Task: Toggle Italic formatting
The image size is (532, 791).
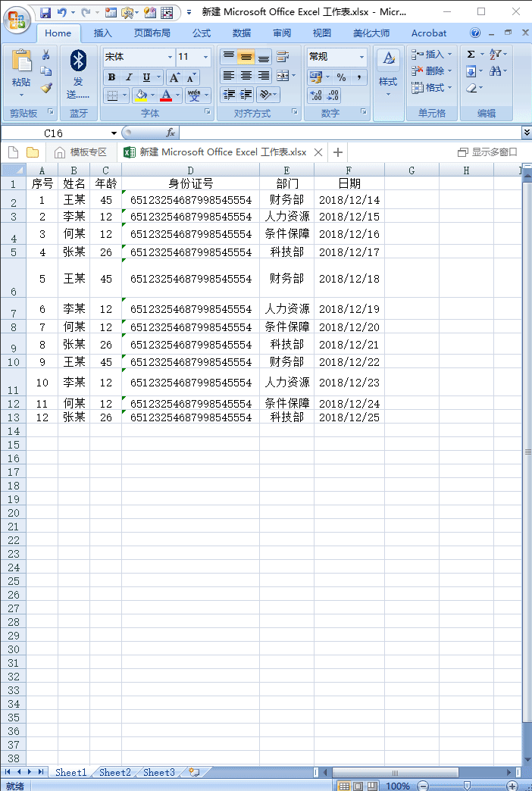Action: pyautogui.click(x=129, y=77)
